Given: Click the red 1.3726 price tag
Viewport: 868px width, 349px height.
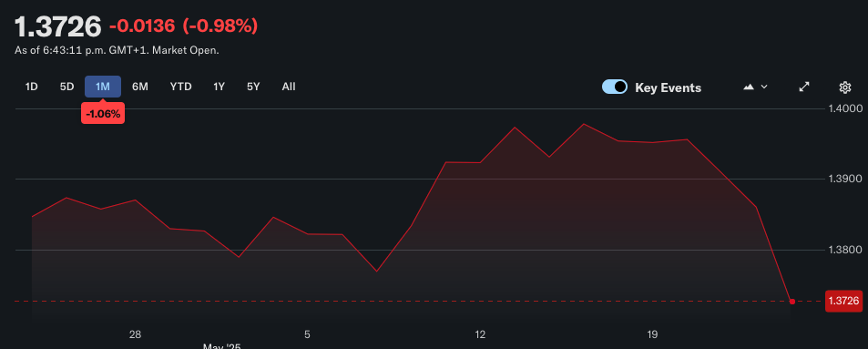Looking at the screenshot, I should click(843, 301).
